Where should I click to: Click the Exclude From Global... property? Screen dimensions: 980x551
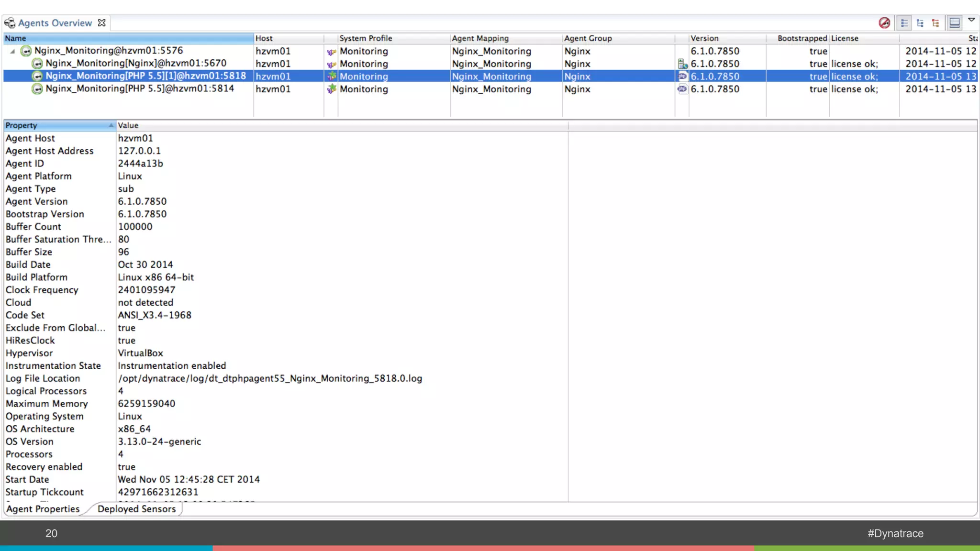tap(56, 328)
